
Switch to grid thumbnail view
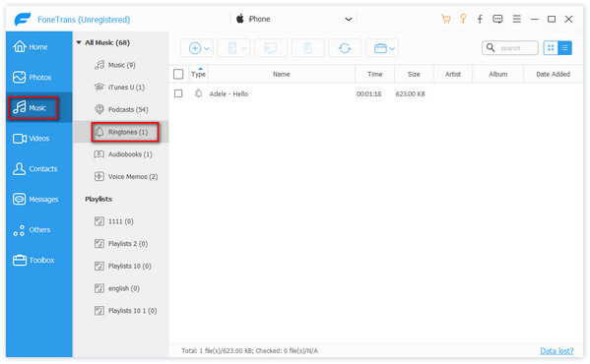[551, 48]
